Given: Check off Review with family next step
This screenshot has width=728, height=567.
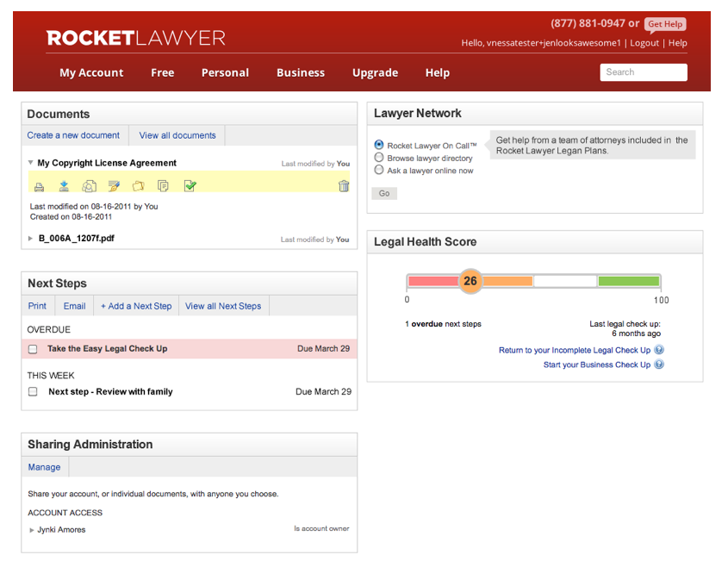Looking at the screenshot, I should point(33,391).
